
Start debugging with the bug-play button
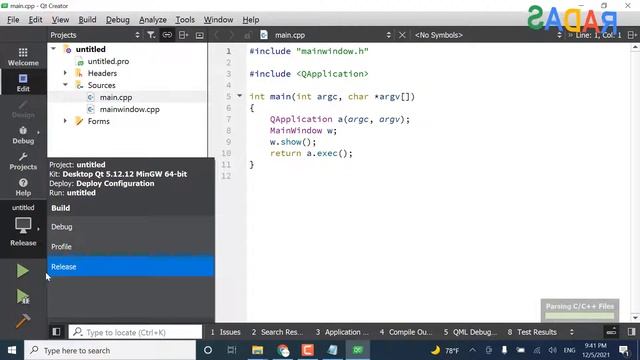point(22,297)
